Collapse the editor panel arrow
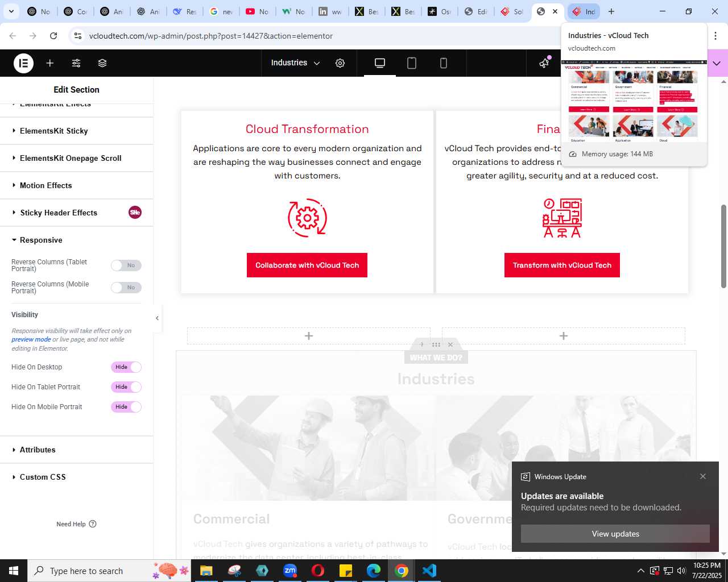 click(x=157, y=318)
